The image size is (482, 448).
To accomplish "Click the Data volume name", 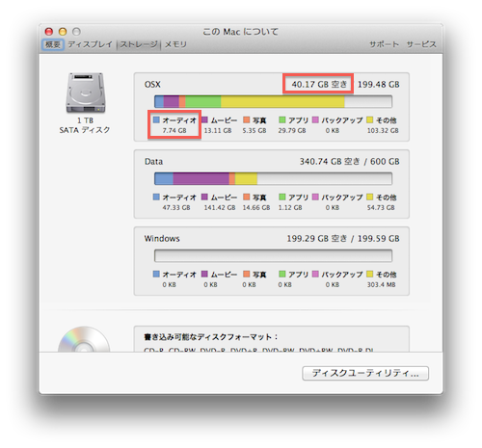I will click(x=153, y=162).
